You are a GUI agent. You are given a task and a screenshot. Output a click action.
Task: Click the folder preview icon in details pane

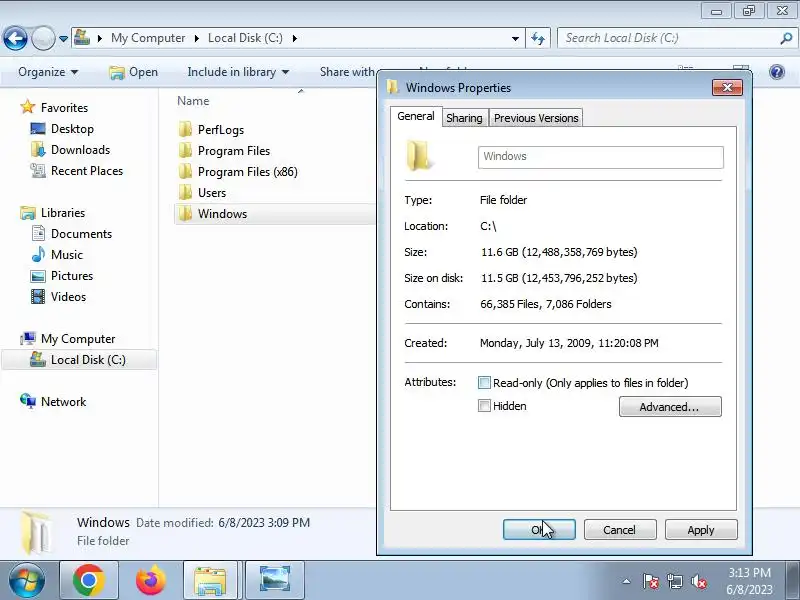36,532
